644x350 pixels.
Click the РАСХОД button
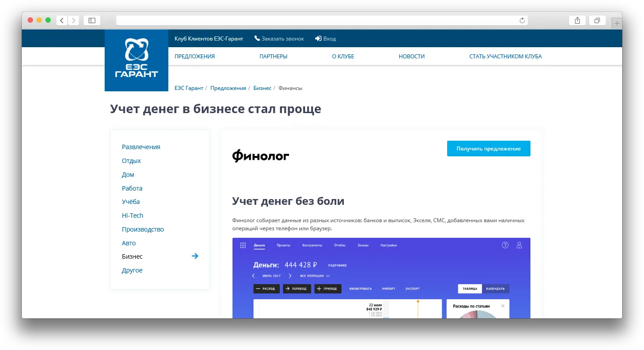tap(266, 289)
